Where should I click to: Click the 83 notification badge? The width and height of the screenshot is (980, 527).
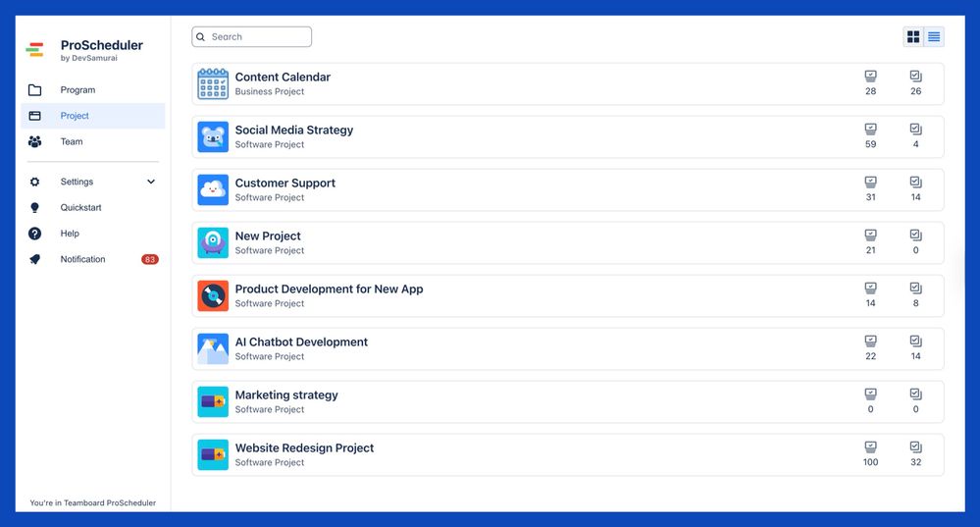(150, 259)
